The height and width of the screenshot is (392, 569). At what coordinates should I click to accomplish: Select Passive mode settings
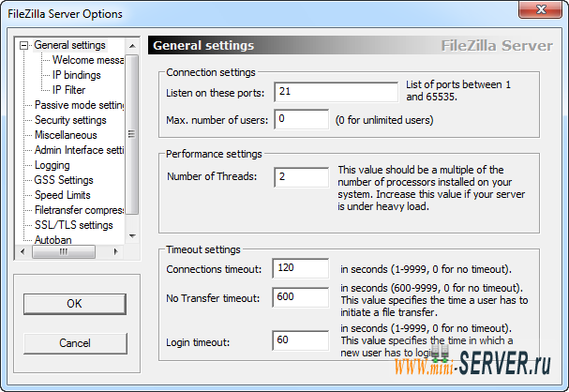click(x=79, y=105)
